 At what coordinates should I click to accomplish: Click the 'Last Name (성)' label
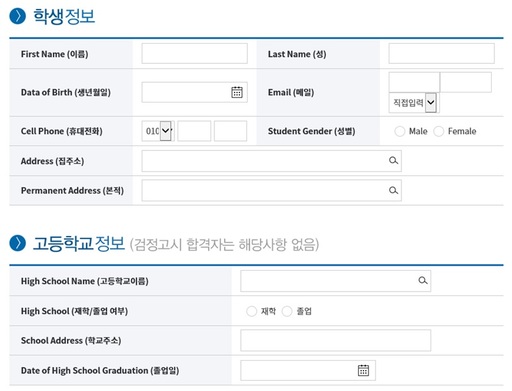(297, 54)
